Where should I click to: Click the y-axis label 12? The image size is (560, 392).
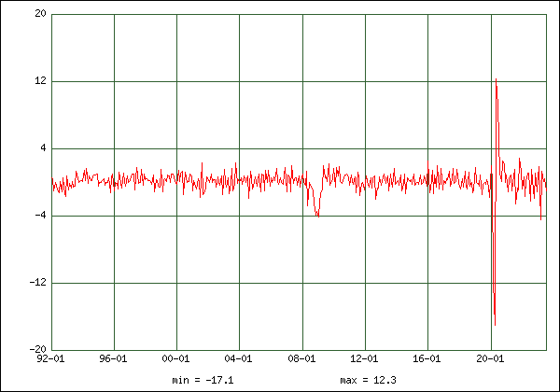click(x=41, y=80)
